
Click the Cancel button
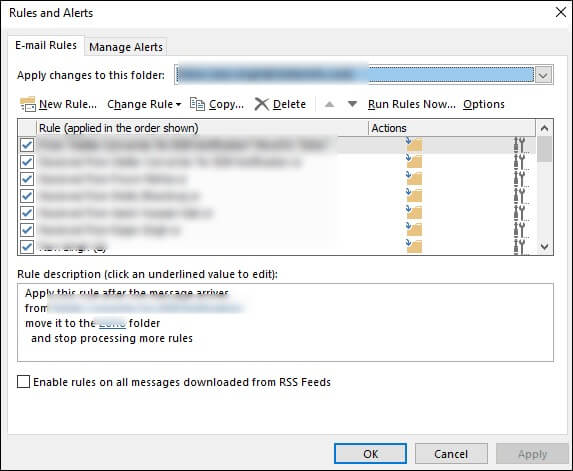click(x=451, y=454)
